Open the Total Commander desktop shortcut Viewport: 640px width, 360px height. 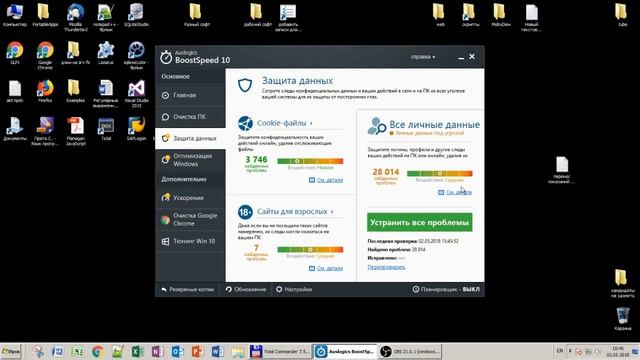(x=106, y=129)
